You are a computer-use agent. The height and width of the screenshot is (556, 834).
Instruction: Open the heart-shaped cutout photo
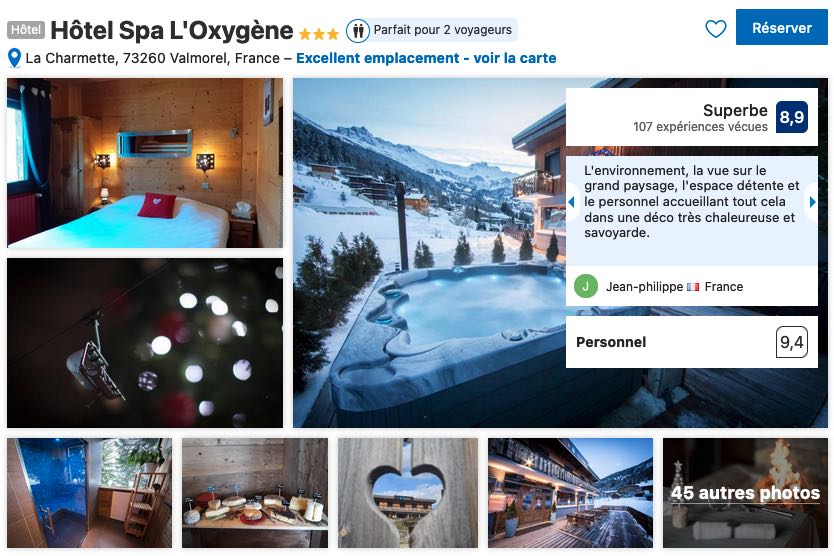[408, 493]
